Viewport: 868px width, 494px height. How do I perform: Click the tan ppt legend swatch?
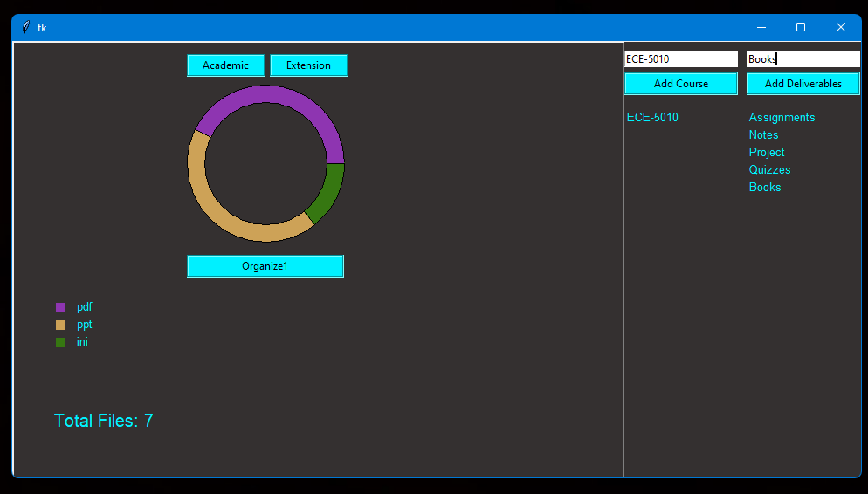tap(60, 325)
